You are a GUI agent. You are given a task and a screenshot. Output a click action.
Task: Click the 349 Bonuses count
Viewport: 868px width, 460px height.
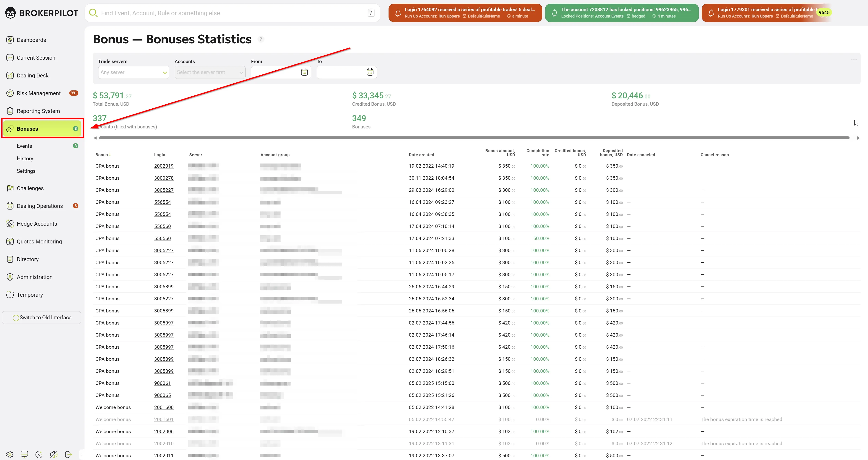[359, 118]
